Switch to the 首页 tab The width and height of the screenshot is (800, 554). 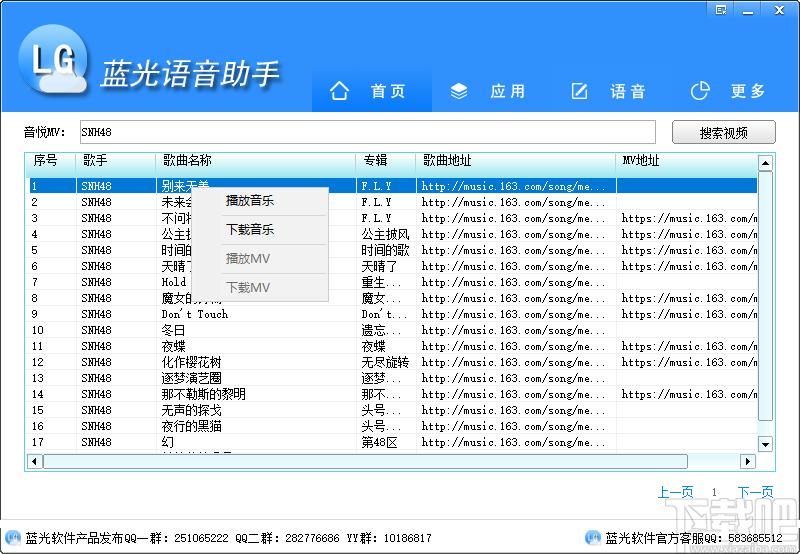pyautogui.click(x=372, y=91)
